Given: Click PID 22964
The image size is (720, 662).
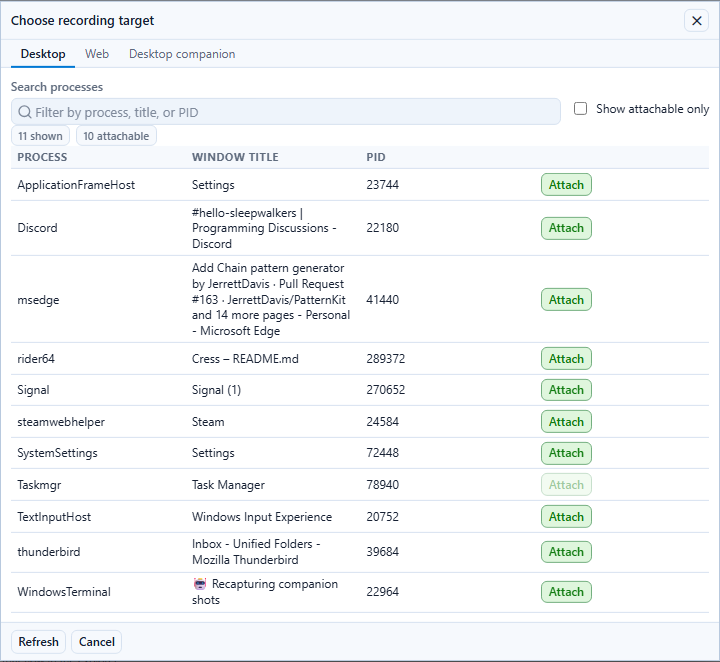Looking at the screenshot, I should tap(382, 592).
